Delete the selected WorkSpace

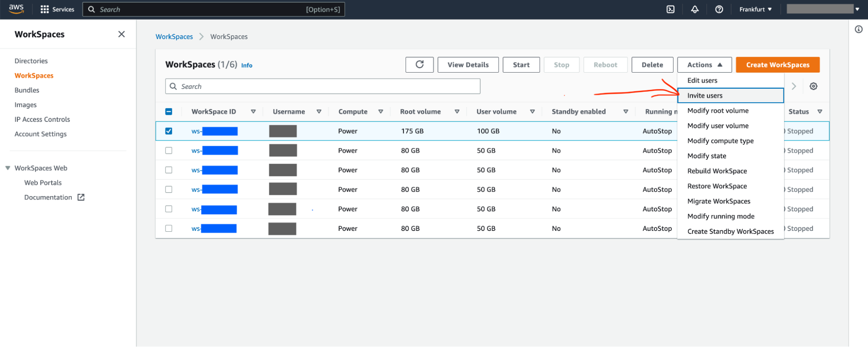point(652,65)
